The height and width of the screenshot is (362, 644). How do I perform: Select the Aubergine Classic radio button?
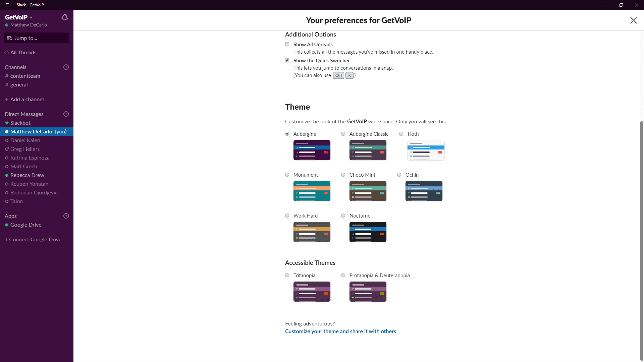[x=343, y=134]
